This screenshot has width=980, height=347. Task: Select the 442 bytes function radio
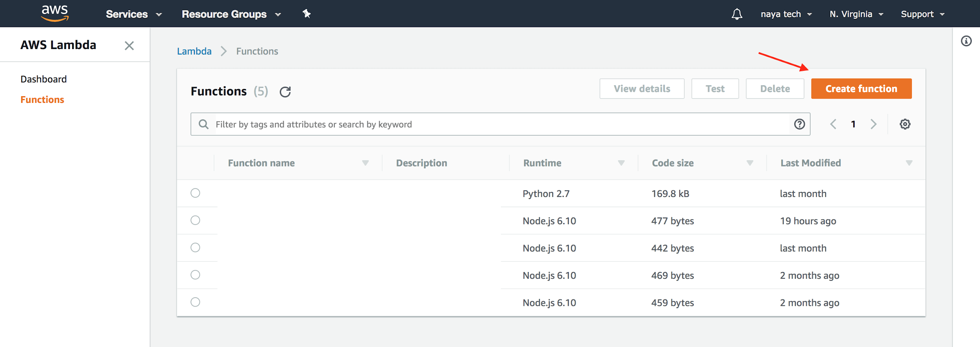[x=195, y=247]
